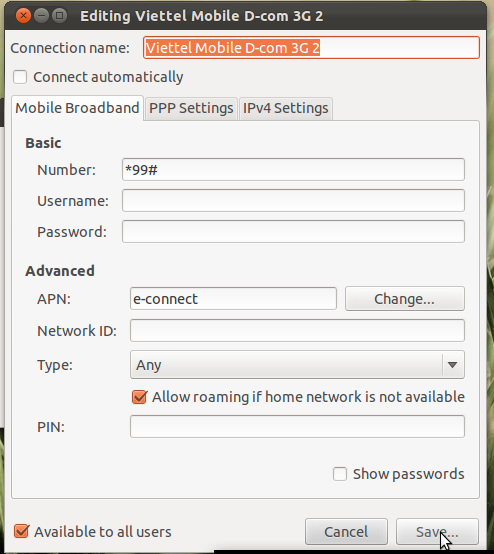Image resolution: width=494 pixels, height=554 pixels.
Task: Click the Basic section heading
Action: pyautogui.click(x=43, y=143)
